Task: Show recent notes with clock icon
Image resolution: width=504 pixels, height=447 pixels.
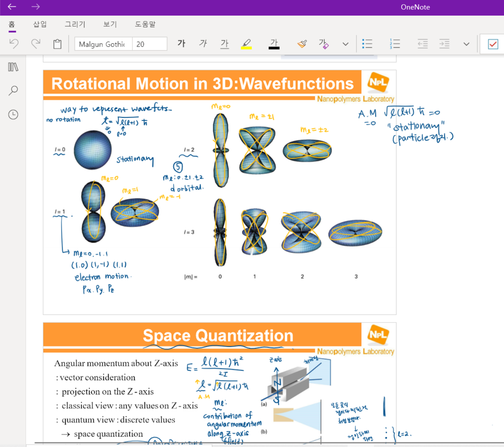Action: pyautogui.click(x=13, y=115)
